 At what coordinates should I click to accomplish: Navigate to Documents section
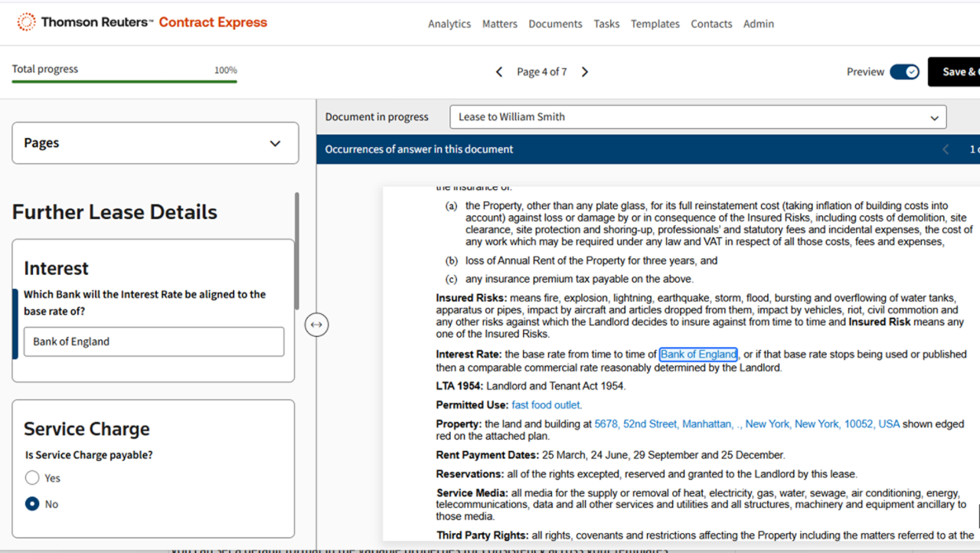pyautogui.click(x=555, y=24)
